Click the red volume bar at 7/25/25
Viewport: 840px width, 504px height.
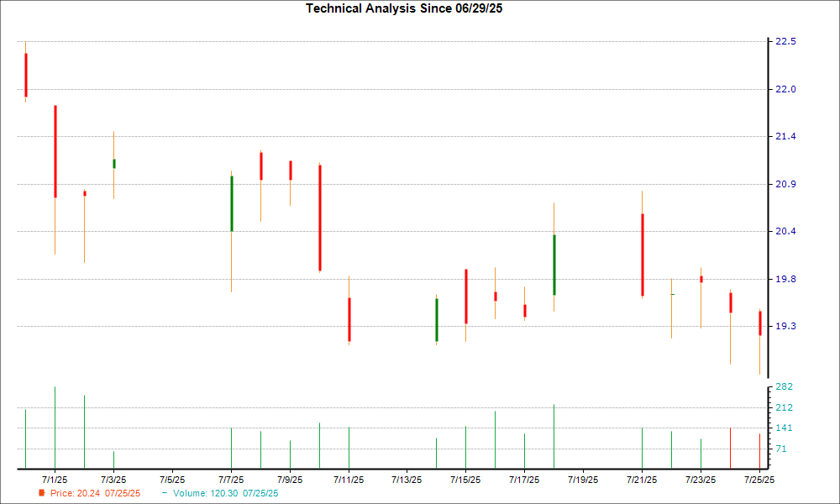[759, 451]
